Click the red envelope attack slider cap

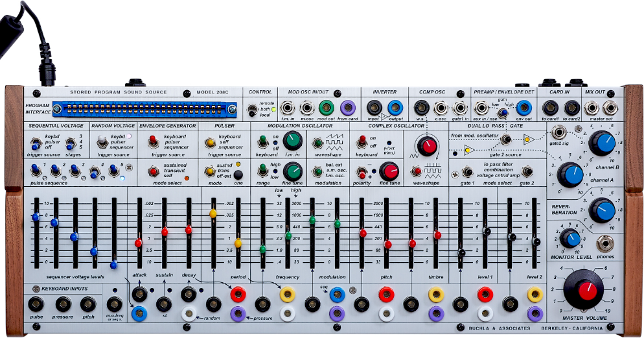(139, 243)
